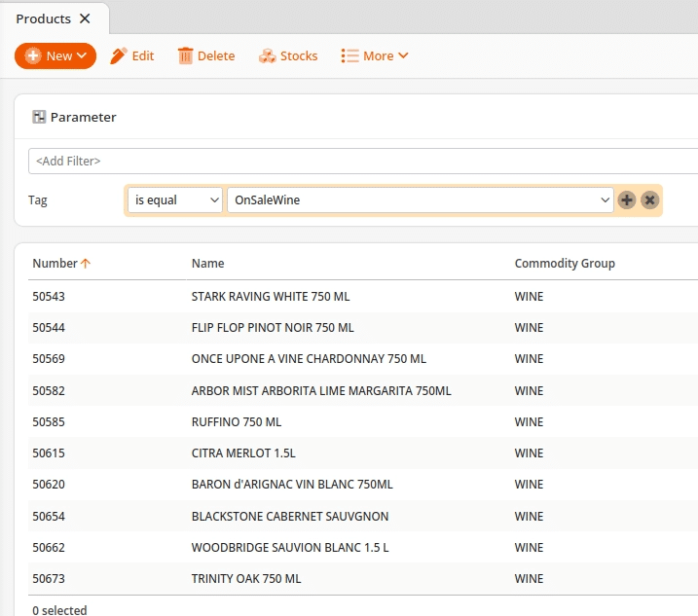Click the New button plus icon

pyautogui.click(x=32, y=56)
